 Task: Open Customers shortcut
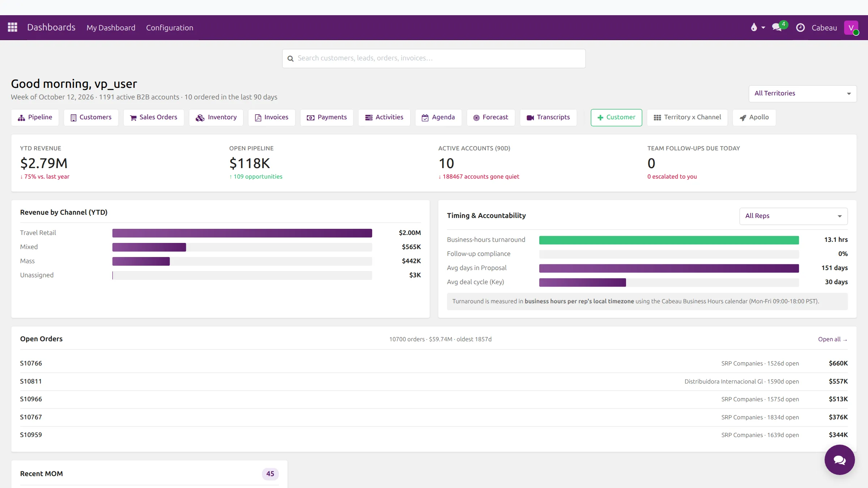pyautogui.click(x=91, y=117)
